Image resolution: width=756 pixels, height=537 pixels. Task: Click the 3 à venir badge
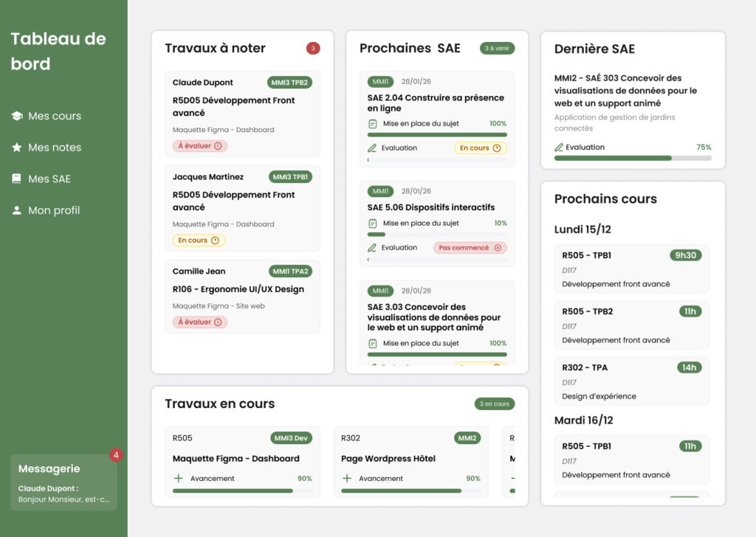click(x=497, y=49)
